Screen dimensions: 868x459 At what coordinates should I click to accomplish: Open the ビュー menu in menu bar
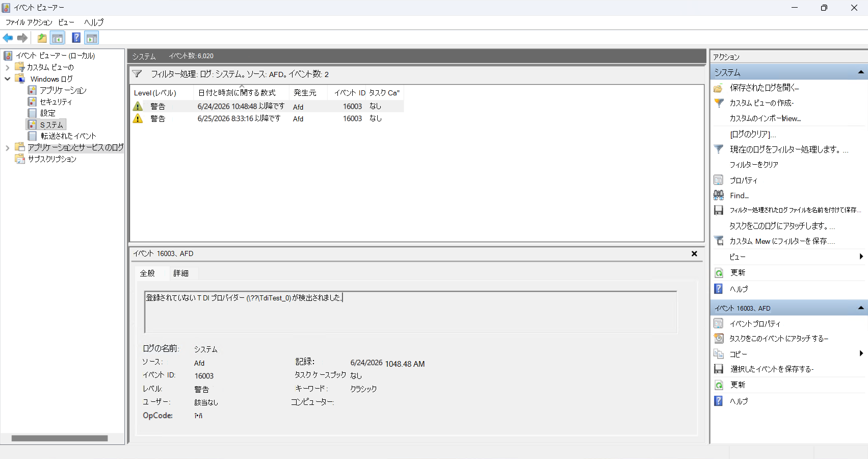click(66, 22)
